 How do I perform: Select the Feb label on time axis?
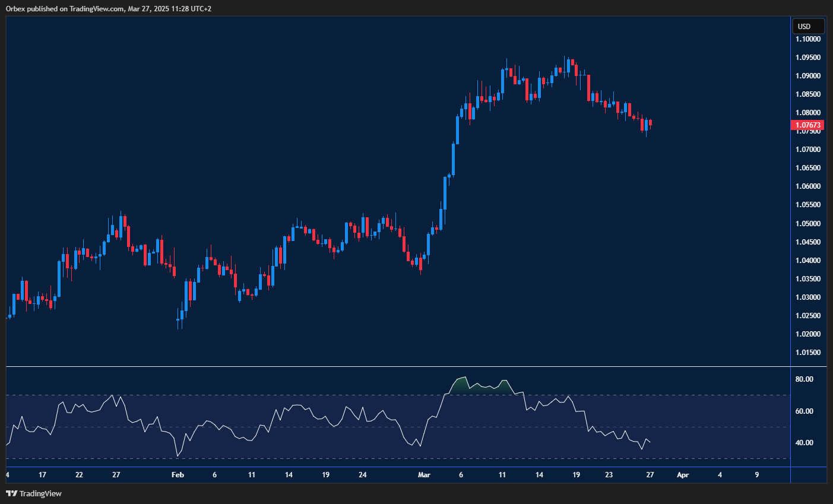point(178,475)
